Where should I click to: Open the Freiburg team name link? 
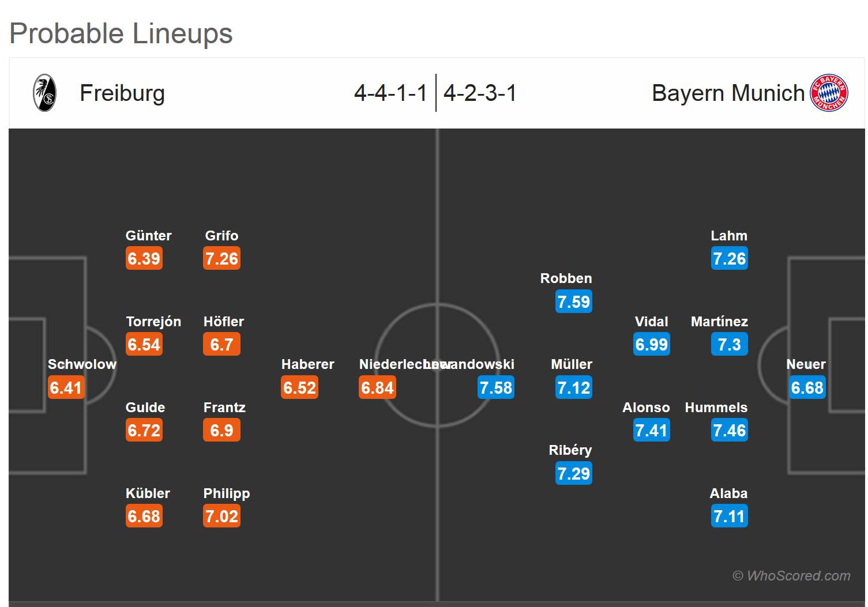122,93
